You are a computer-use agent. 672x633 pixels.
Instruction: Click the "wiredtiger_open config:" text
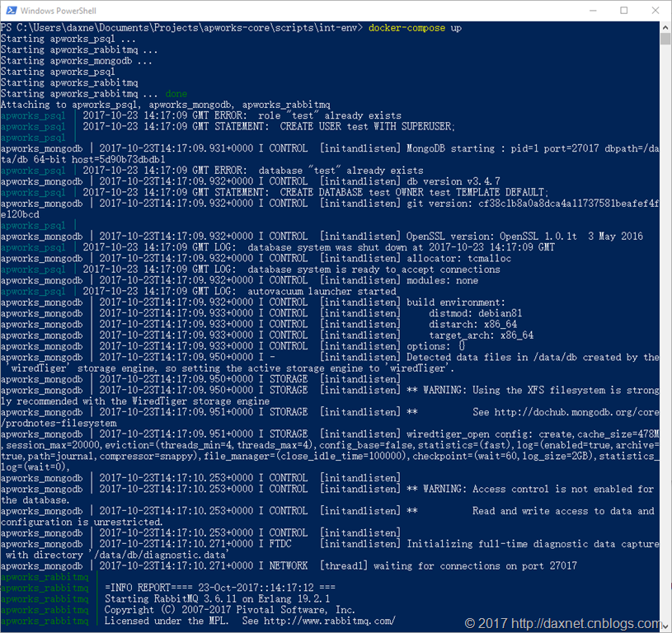click(x=470, y=434)
